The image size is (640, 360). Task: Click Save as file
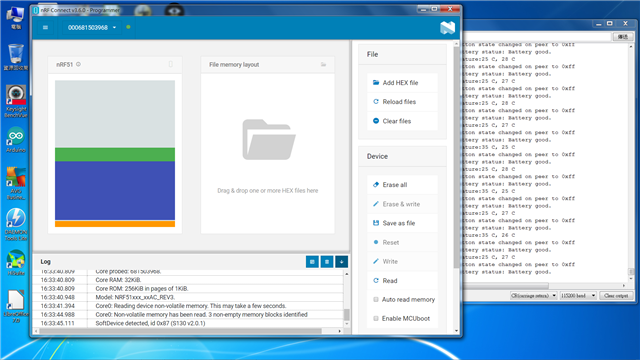[402, 223]
